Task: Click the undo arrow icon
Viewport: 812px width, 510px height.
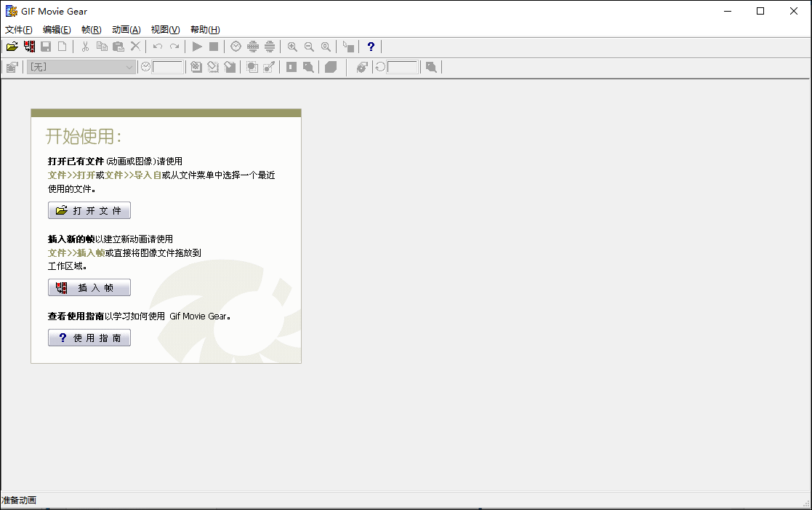Action: (158, 47)
